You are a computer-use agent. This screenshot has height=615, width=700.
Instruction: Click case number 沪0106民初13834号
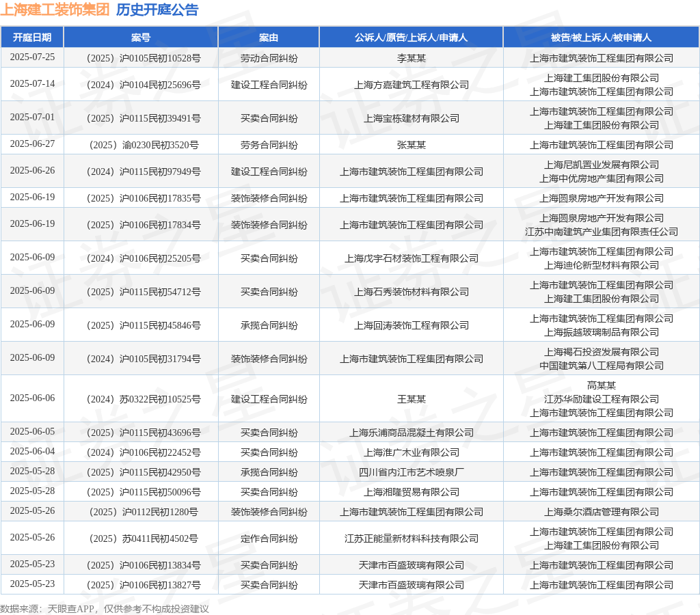point(144,566)
